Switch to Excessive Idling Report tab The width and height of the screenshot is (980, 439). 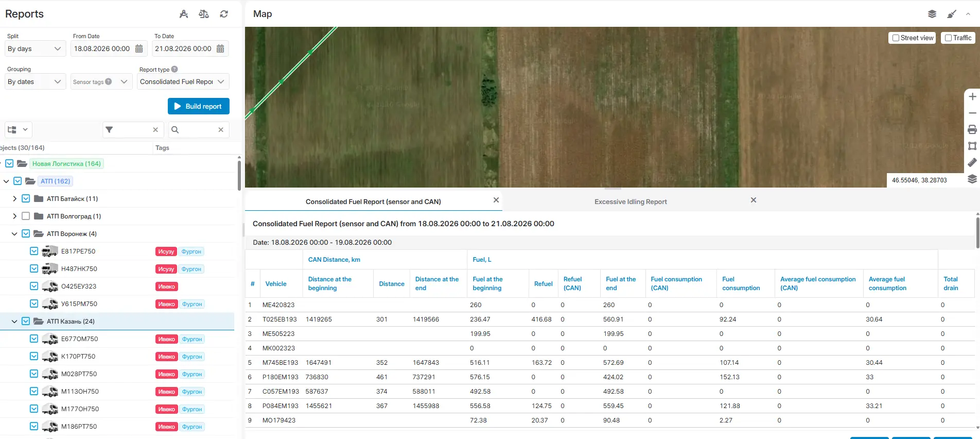(631, 201)
